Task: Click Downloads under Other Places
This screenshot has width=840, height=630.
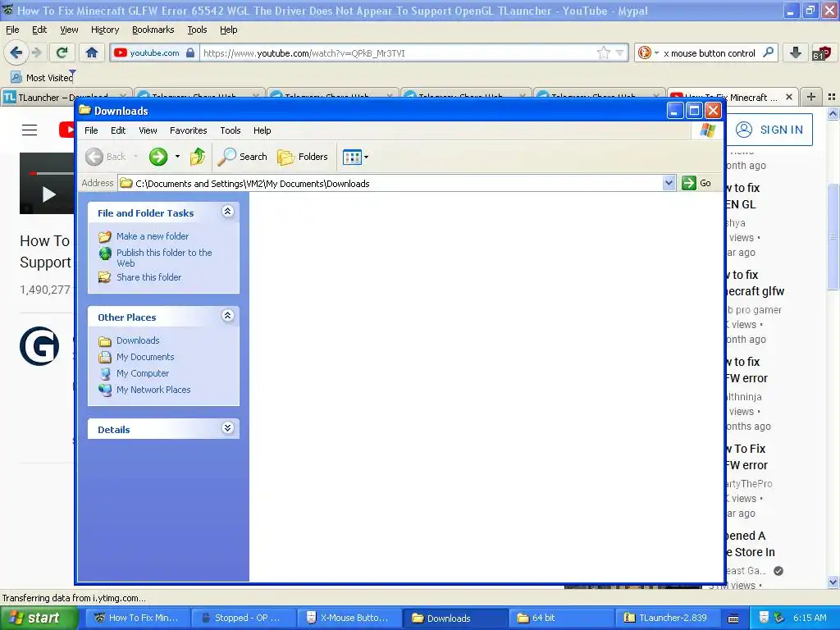Action: pos(138,340)
